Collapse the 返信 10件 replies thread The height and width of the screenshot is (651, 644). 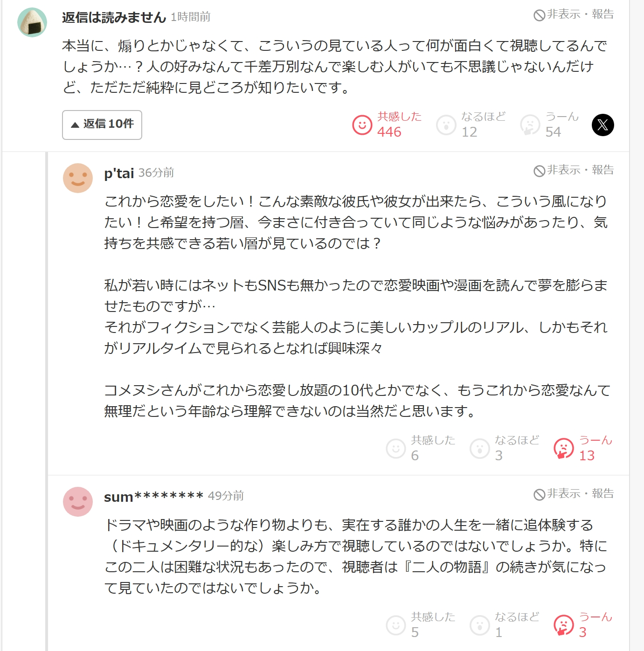click(x=102, y=125)
